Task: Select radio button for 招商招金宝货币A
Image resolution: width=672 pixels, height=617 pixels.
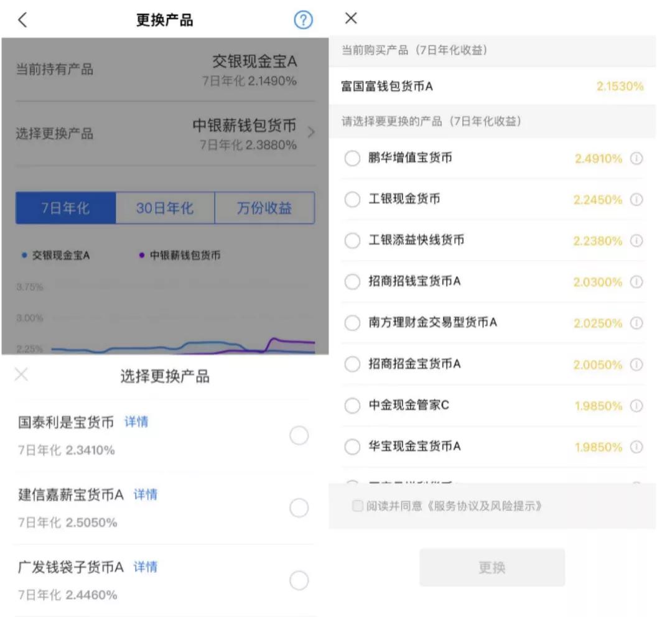Action: [352, 364]
